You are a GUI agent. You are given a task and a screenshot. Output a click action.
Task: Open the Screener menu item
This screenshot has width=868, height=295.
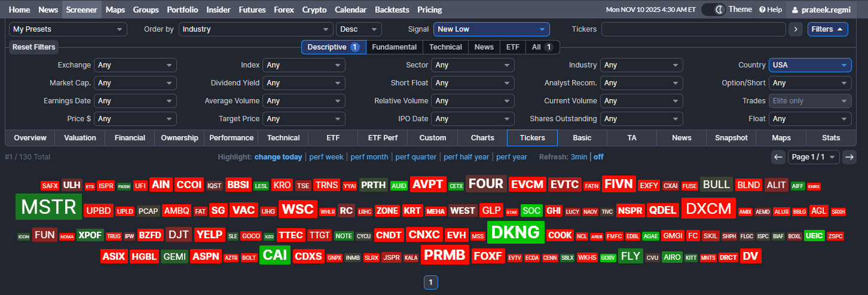[82, 10]
